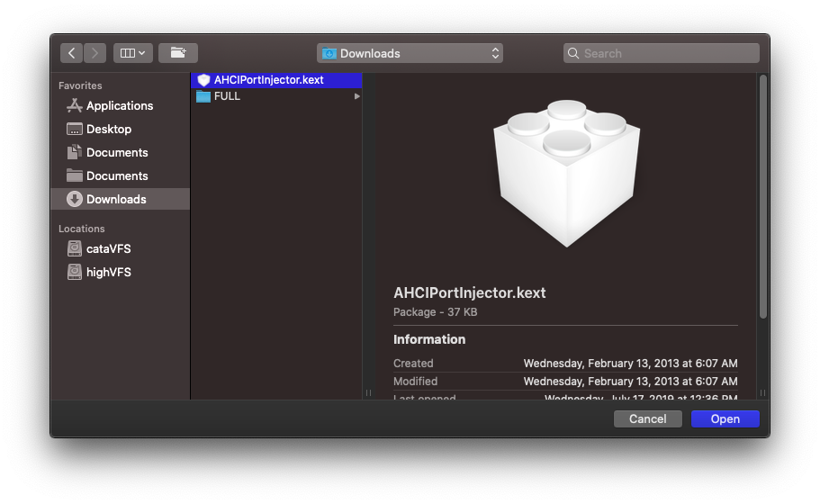Click the 'Package - 37 KB' text
Image resolution: width=820 pixels, height=504 pixels.
(x=435, y=312)
